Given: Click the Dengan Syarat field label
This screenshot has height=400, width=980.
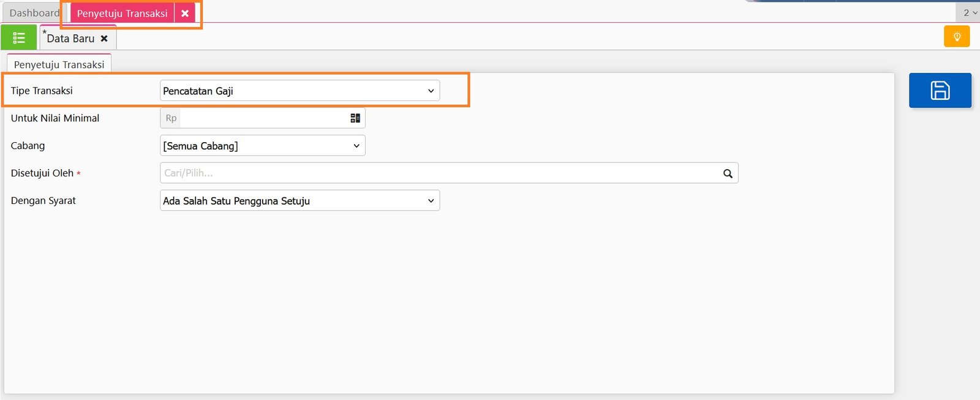Looking at the screenshot, I should coord(43,201).
